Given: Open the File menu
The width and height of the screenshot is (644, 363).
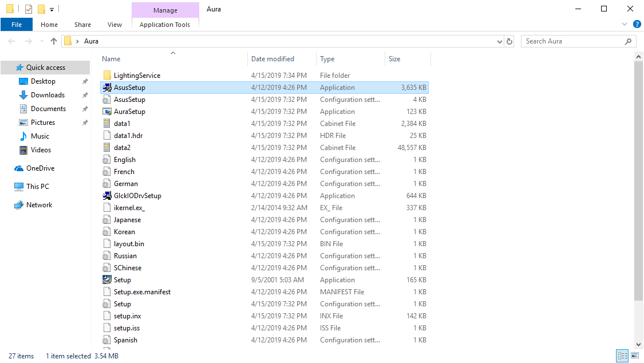Looking at the screenshot, I should 17,25.
